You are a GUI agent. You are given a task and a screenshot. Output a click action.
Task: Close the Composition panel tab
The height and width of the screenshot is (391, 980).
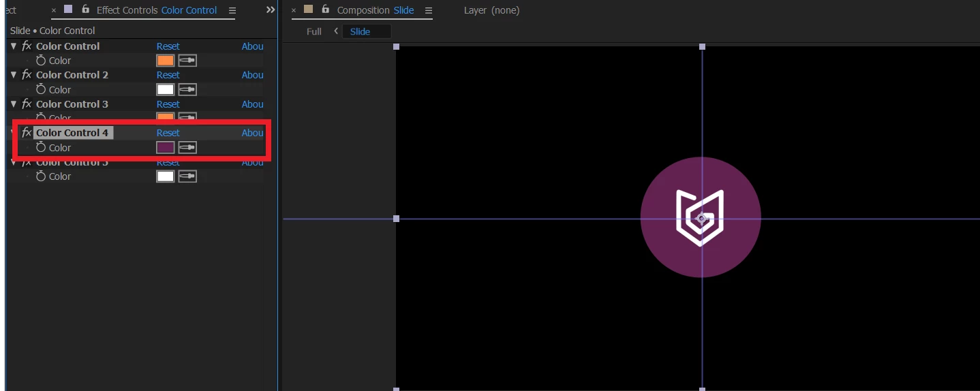click(x=294, y=10)
